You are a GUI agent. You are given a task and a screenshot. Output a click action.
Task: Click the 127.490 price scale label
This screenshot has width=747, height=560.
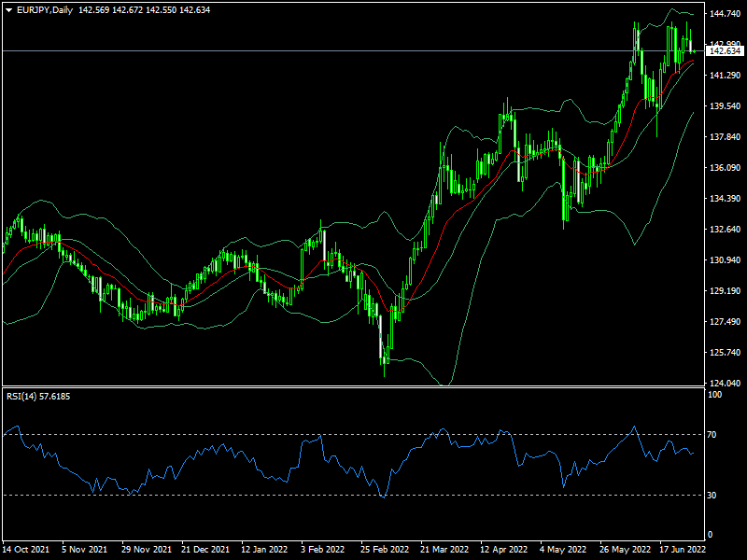tap(725, 322)
